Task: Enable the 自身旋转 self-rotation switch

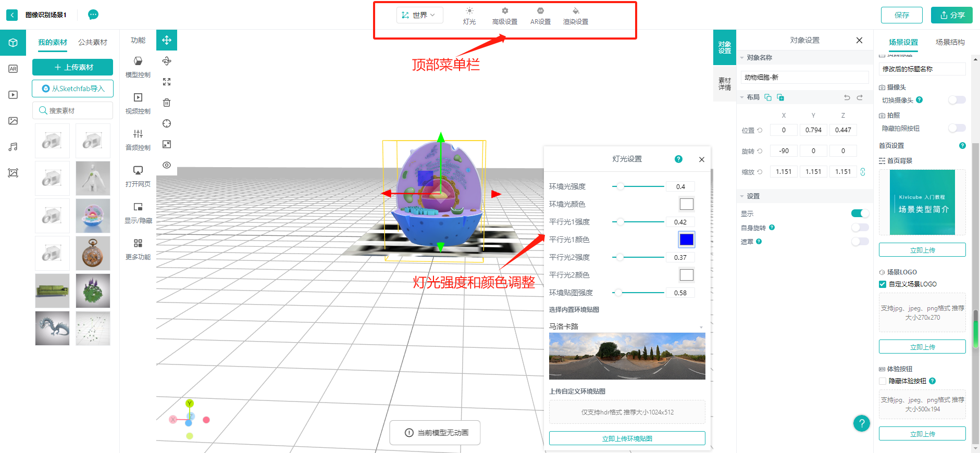Action: [x=859, y=228]
